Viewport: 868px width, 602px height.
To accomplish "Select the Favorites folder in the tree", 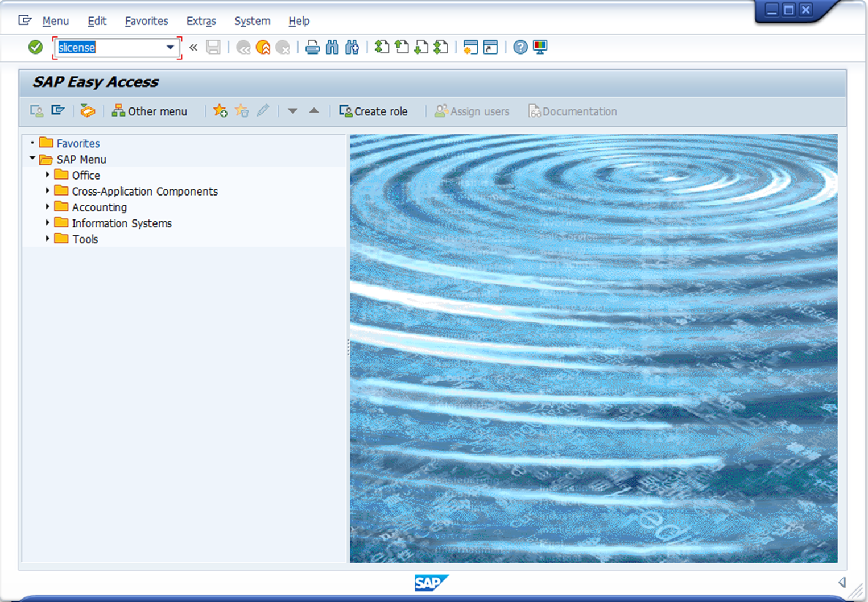I will click(78, 143).
